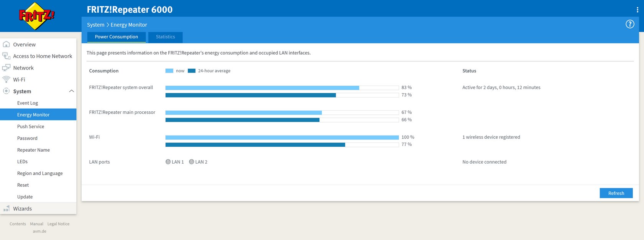Click the 'Consumption' column heading

tap(104, 71)
